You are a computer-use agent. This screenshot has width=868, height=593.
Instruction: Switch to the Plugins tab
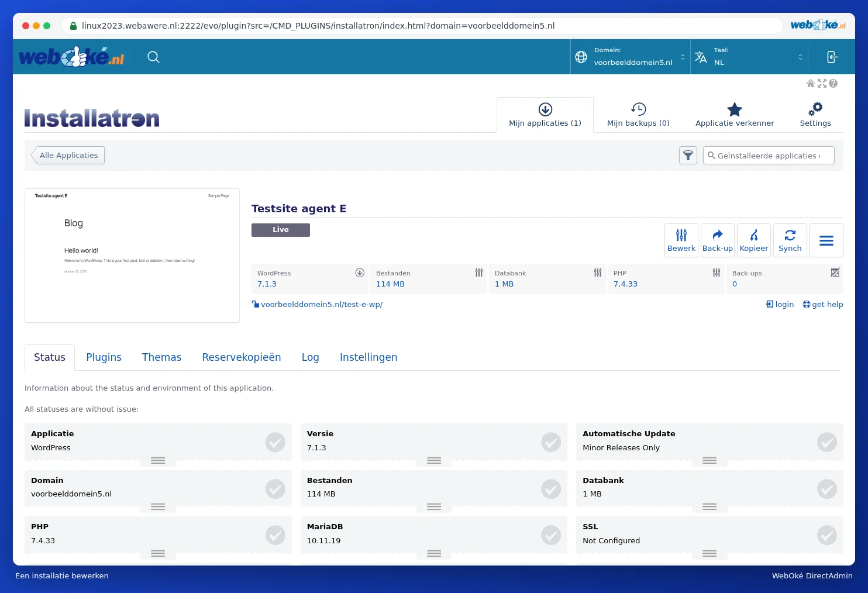(x=104, y=357)
